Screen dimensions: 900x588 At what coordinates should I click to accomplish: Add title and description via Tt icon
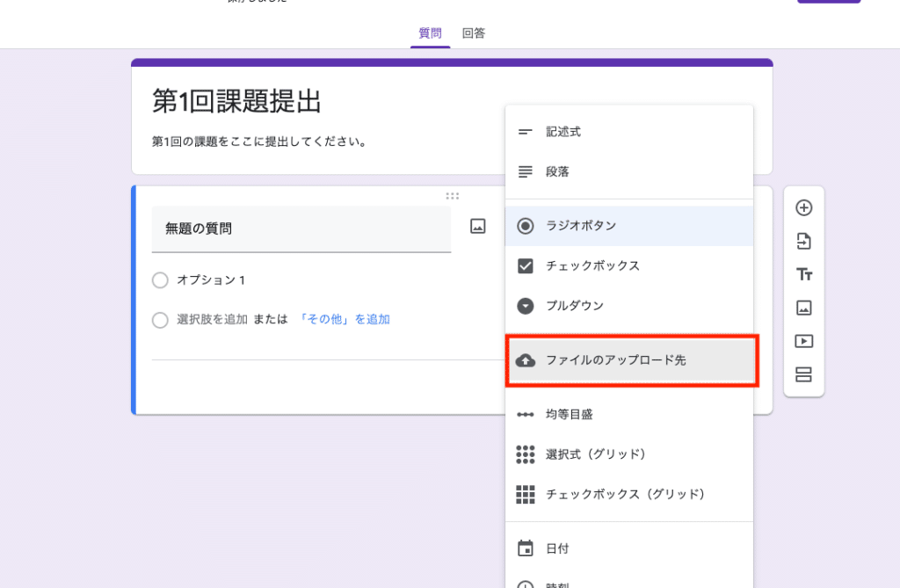[x=803, y=275]
